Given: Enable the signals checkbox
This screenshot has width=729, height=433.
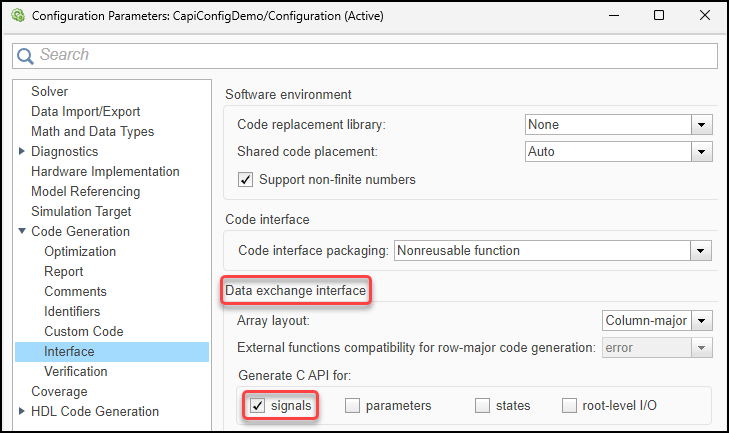Looking at the screenshot, I should click(x=257, y=406).
